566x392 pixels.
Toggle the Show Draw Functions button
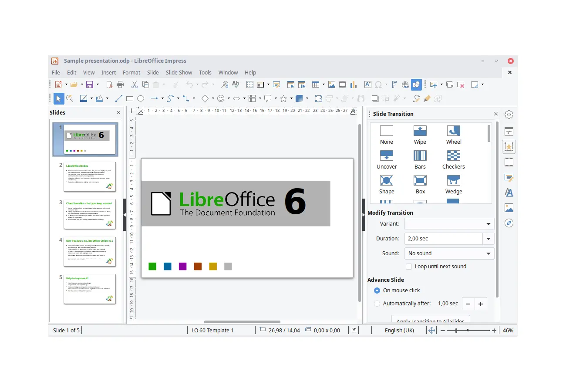416,84
